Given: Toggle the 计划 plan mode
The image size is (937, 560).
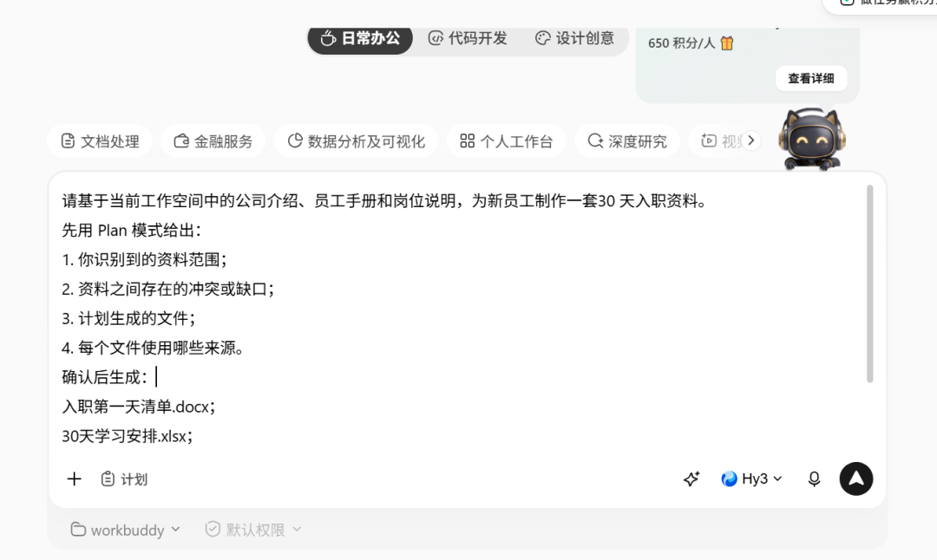Looking at the screenshot, I should tap(124, 479).
